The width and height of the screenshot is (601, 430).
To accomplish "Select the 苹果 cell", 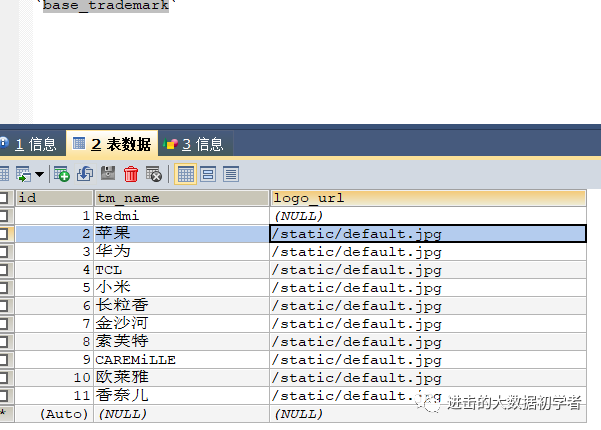I will click(182, 234).
